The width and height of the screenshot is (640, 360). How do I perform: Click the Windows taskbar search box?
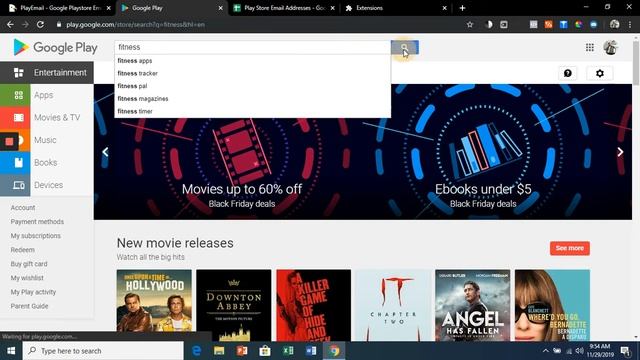pos(103,351)
